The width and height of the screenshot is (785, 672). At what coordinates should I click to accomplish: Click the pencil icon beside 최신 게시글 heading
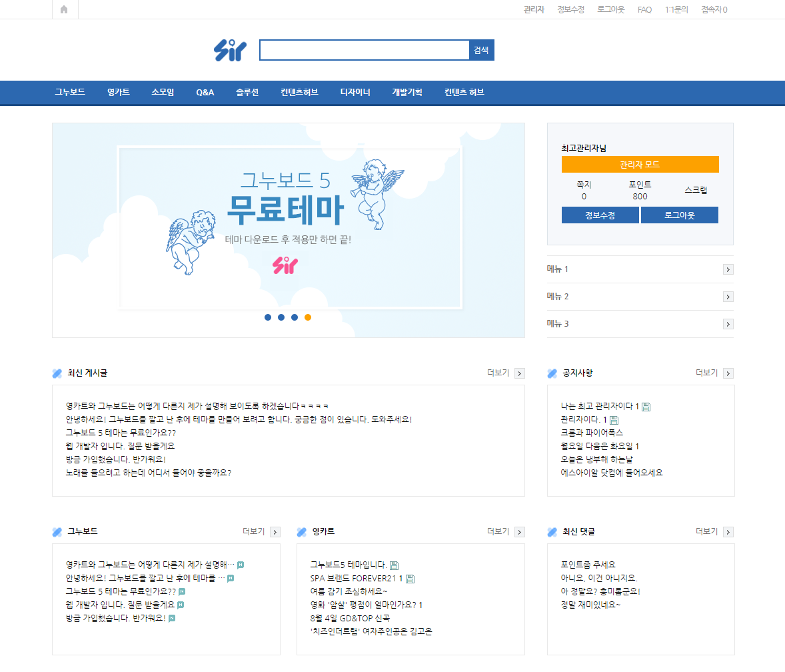(55, 373)
